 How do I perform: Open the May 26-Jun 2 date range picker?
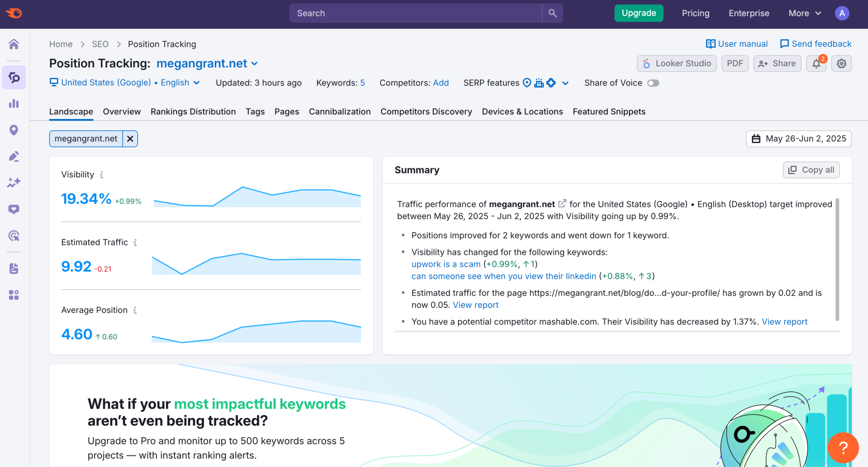tap(798, 138)
